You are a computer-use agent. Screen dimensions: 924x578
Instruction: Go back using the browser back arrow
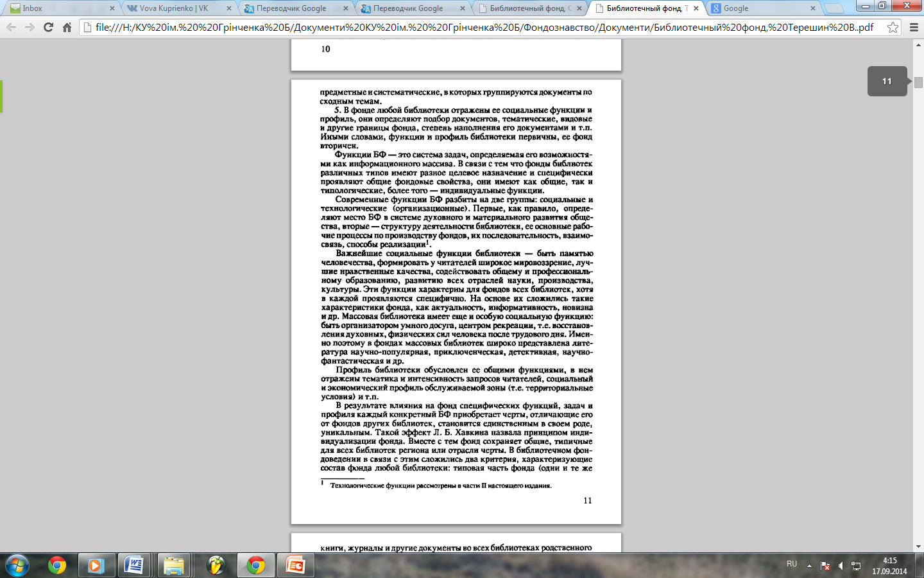click(11, 27)
